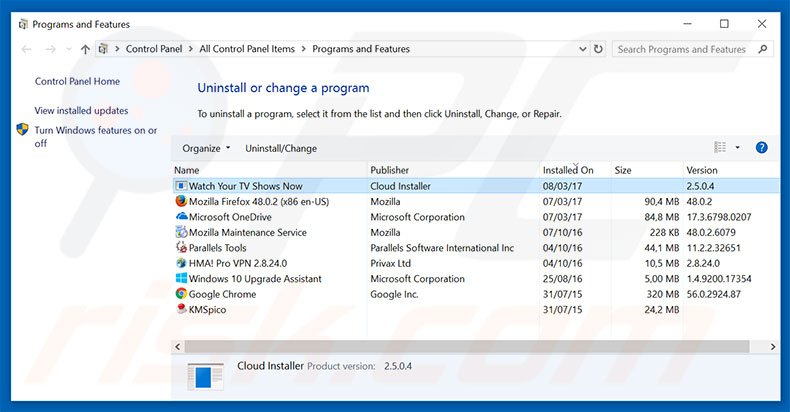This screenshot has height=412, width=790.
Task: Sort by the Publisher column header
Action: [453, 170]
